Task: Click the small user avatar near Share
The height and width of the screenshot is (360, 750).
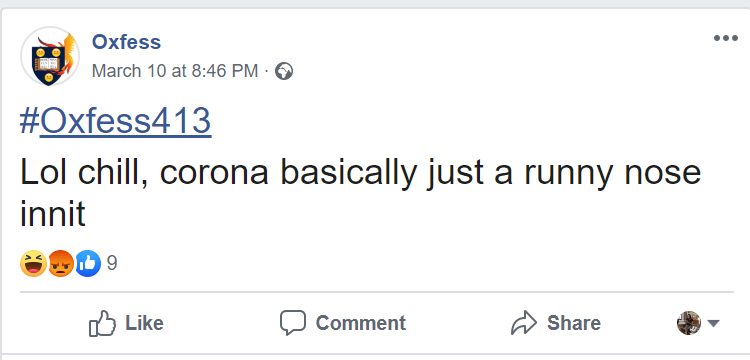Action: coord(689,323)
